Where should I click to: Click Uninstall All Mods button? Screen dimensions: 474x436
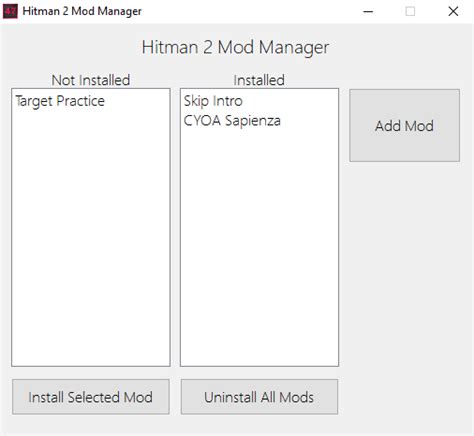click(259, 397)
